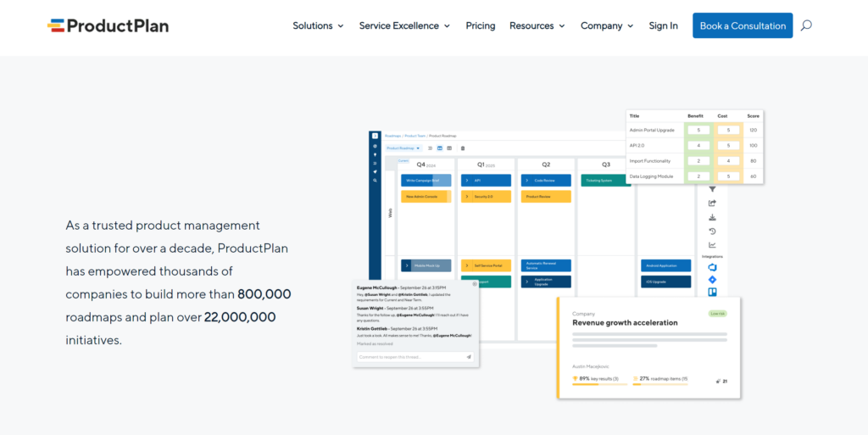Click Book a Consultation button
Screen dimensions: 868x435
pyautogui.click(x=743, y=25)
